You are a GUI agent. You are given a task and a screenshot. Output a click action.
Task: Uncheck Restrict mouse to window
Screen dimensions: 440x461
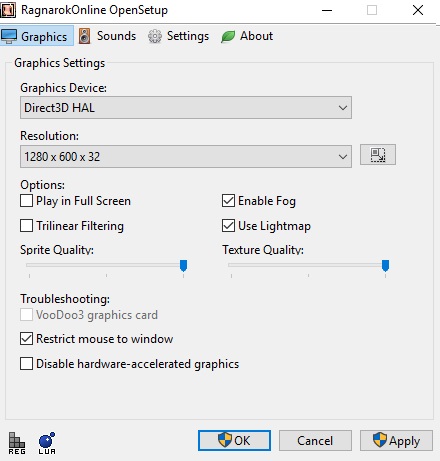26,339
